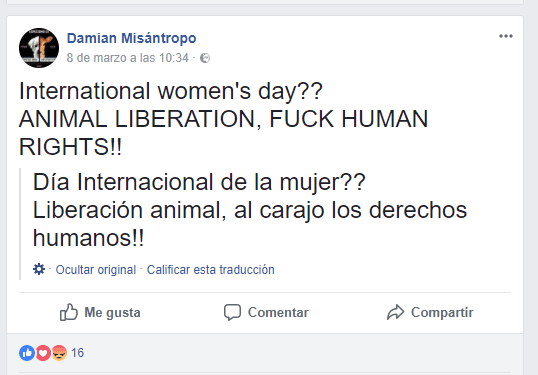
Task: Click the translated Spanish post text
Action: pyautogui.click(x=250, y=210)
